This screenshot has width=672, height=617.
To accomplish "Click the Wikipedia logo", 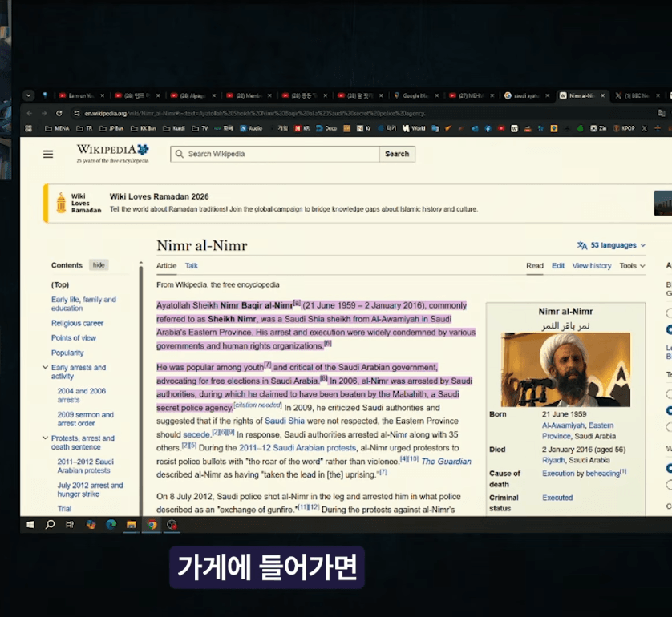I will [113, 154].
